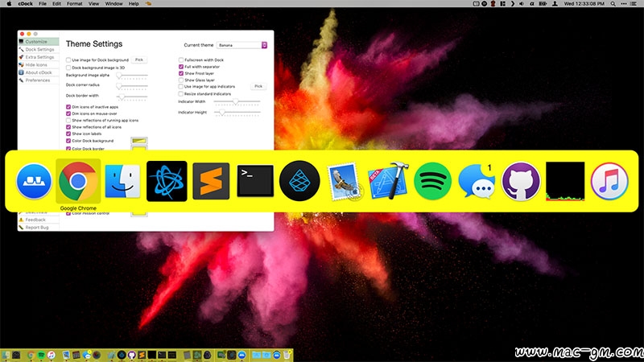Open the Window menu
This screenshot has width=644, height=362.
click(114, 4)
